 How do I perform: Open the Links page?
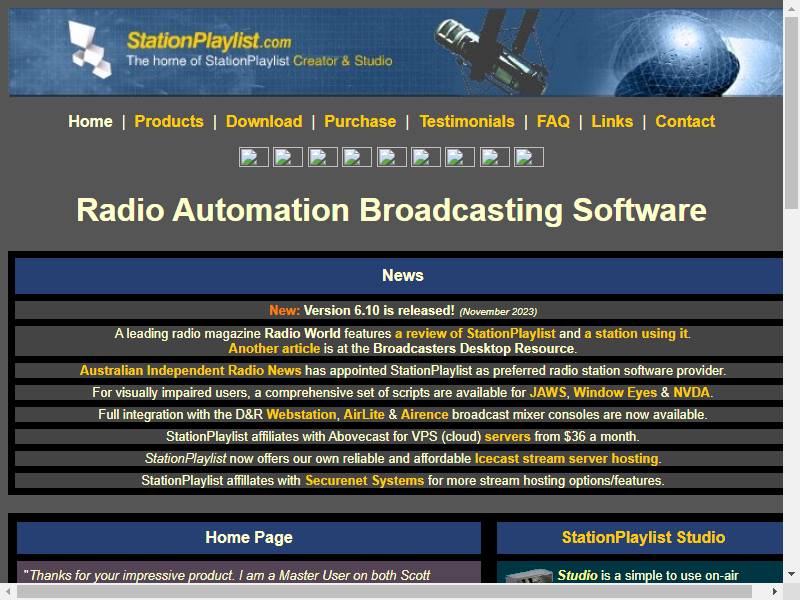click(612, 121)
